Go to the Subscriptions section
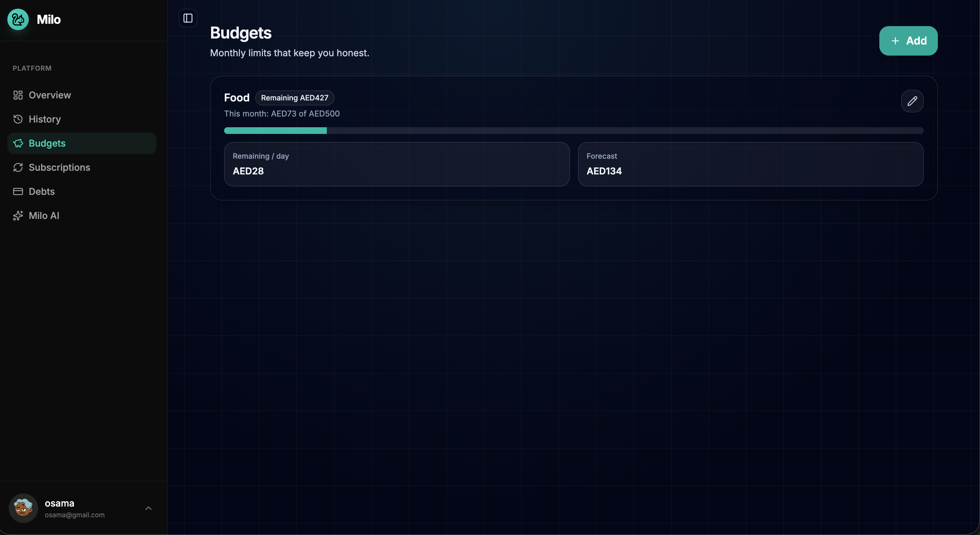This screenshot has width=980, height=535. point(59,167)
